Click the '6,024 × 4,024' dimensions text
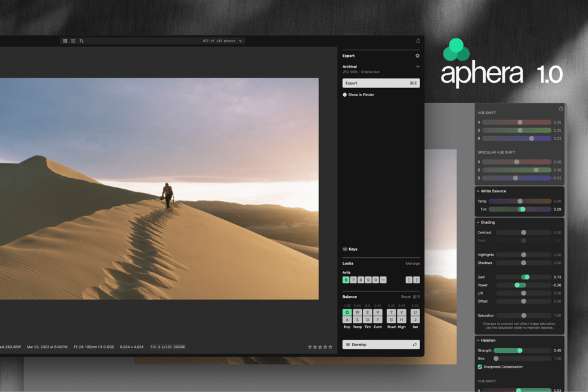The image size is (588, 392). pos(132,347)
